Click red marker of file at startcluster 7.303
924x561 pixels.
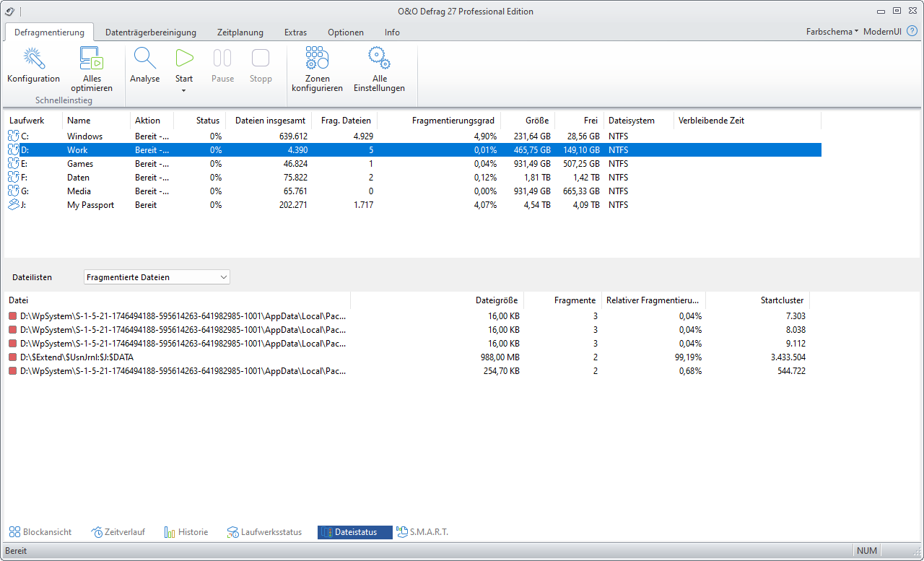[12, 316]
